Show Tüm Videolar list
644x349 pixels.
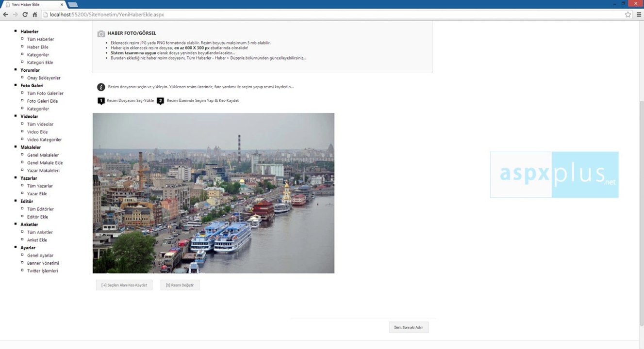40,125
